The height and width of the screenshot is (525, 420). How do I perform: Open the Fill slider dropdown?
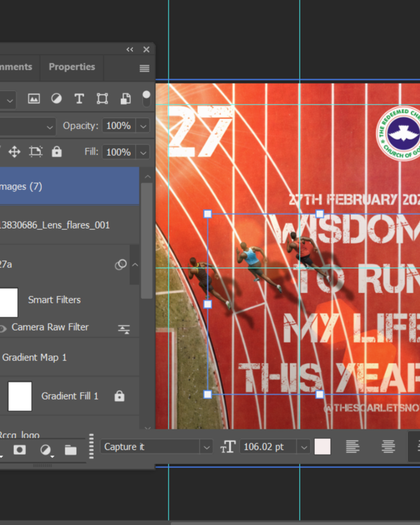tap(143, 153)
